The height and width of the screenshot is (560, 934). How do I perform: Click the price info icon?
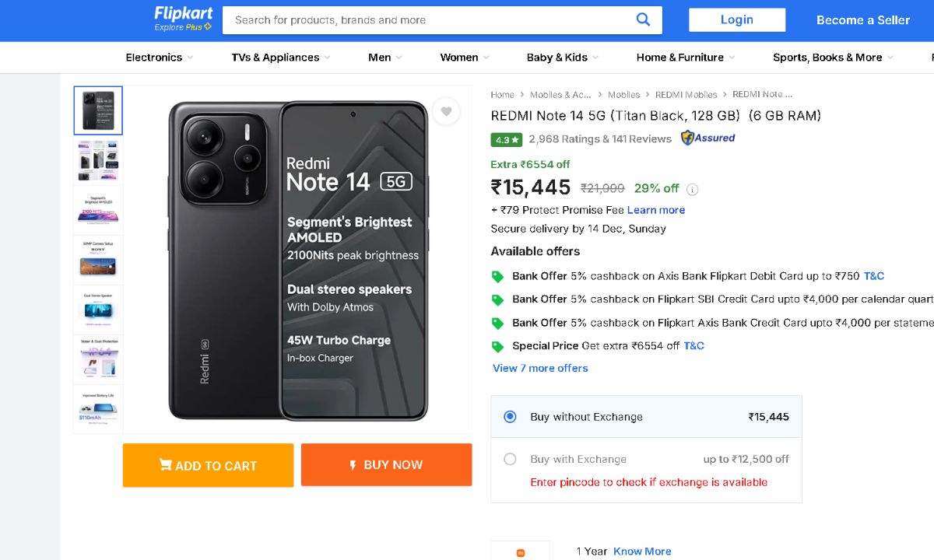pyautogui.click(x=693, y=189)
